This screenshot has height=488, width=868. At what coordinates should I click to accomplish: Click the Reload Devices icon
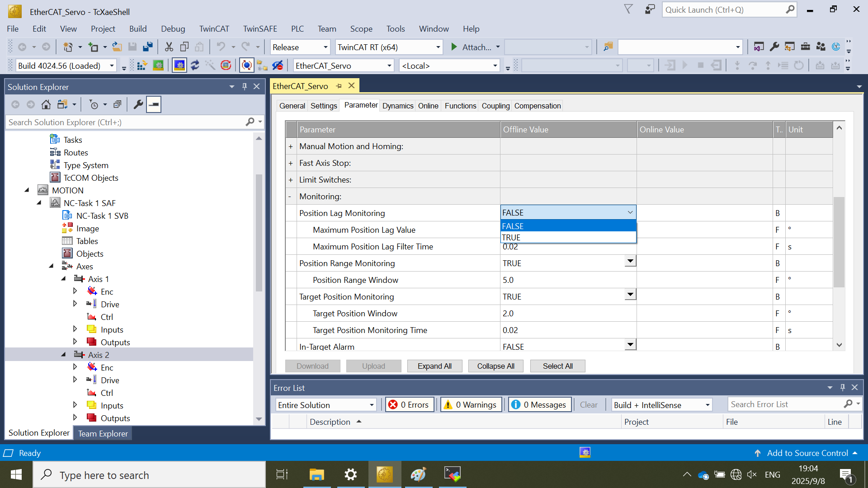point(195,66)
